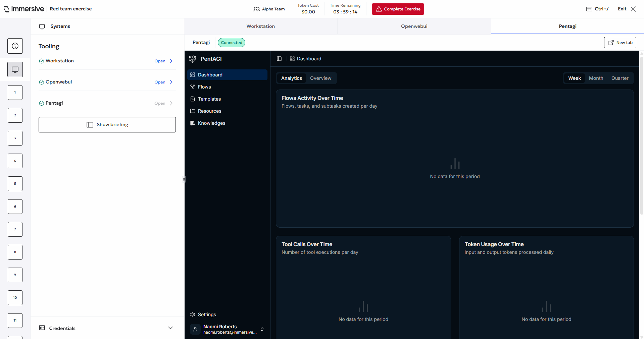
Task: Go to task step 4
Action: (x=15, y=161)
